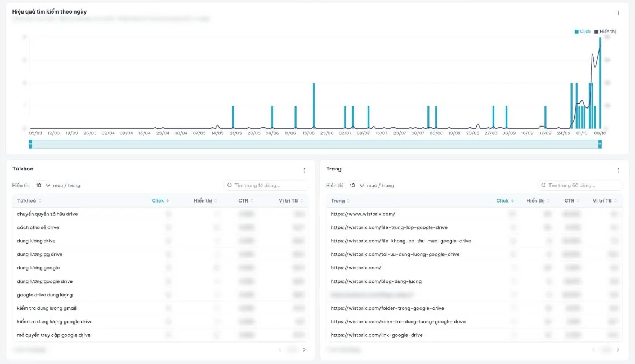Click the right handle of chart range slider

tap(600, 143)
